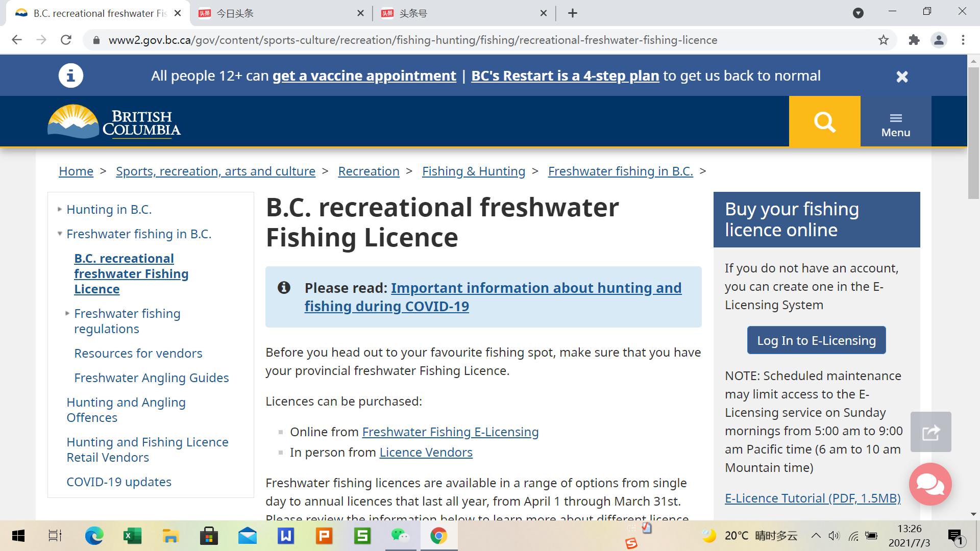Open Licence Vendors link
Screen dimensions: 980x551
[x=426, y=452]
